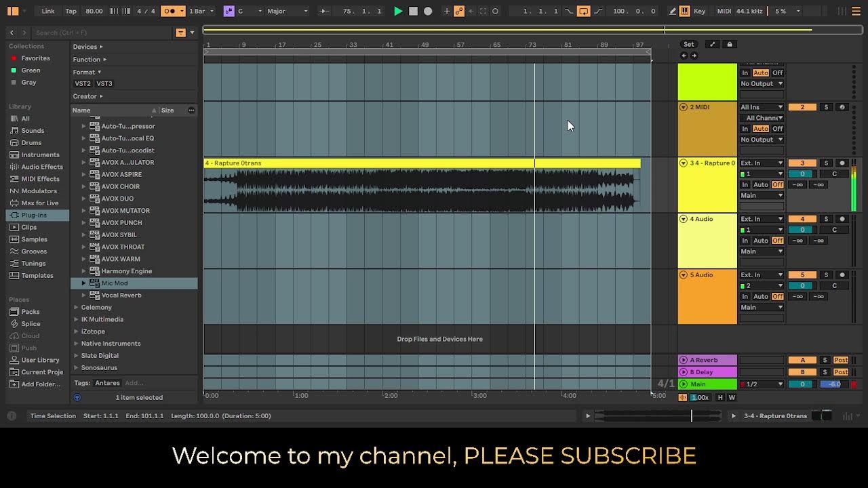Enable the VST3 format filter
Image resolution: width=868 pixels, height=488 pixels.
point(104,84)
